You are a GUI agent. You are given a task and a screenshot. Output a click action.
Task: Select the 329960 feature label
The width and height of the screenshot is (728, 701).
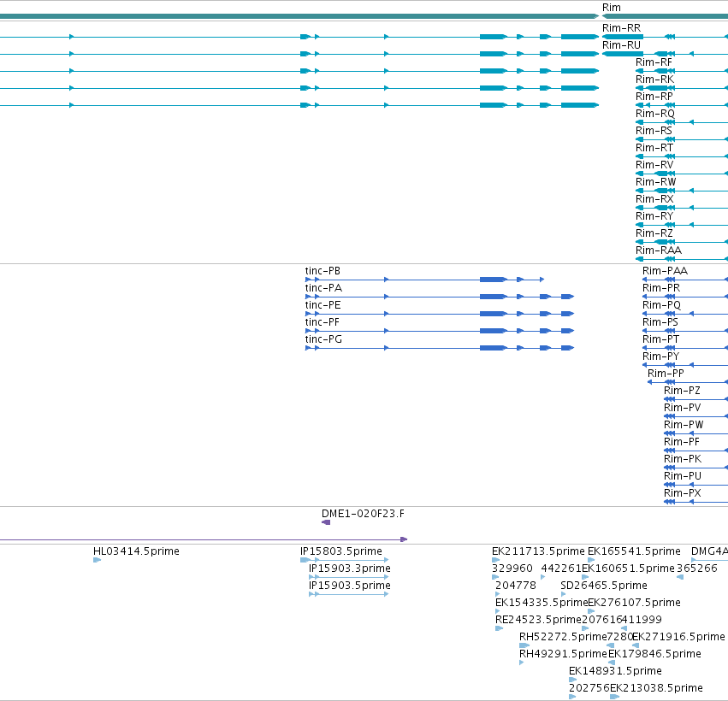pyautogui.click(x=512, y=568)
